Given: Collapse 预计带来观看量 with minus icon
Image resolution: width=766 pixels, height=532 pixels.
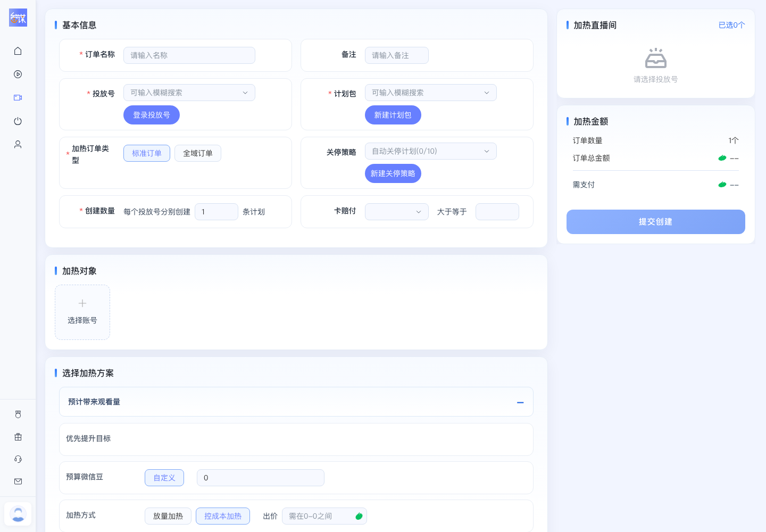Looking at the screenshot, I should (520, 402).
